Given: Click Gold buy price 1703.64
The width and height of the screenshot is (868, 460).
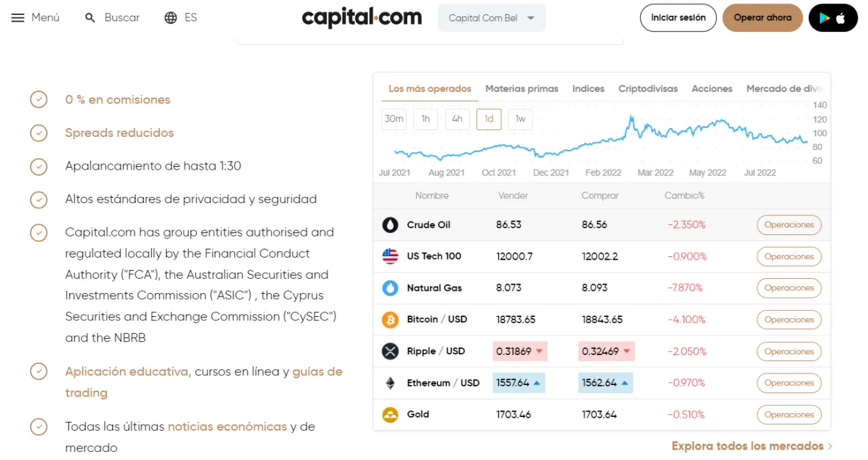Looking at the screenshot, I should pyautogui.click(x=599, y=414).
